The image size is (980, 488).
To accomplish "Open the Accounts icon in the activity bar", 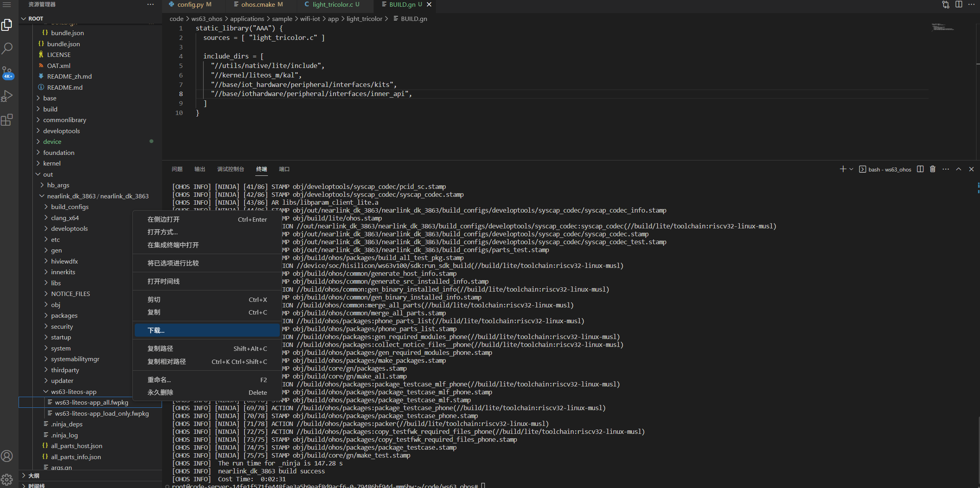I will pyautogui.click(x=7, y=456).
